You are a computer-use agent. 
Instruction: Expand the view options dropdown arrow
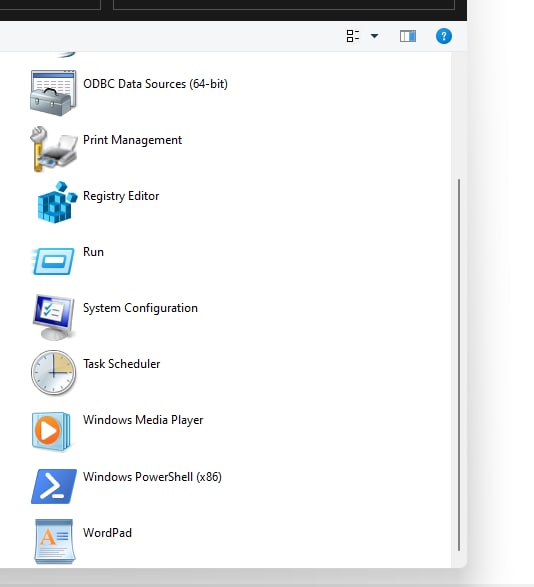click(374, 36)
